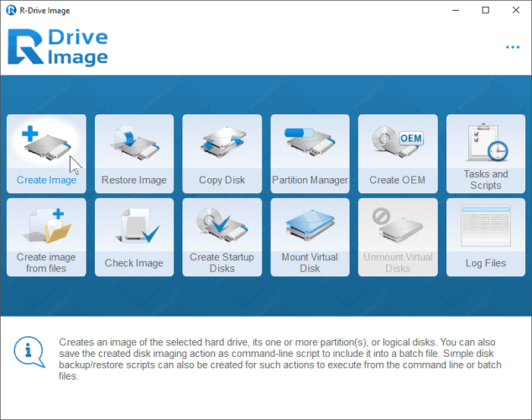Open Create Startup Disks
Screen dimensions: 532x420
[x=222, y=228]
